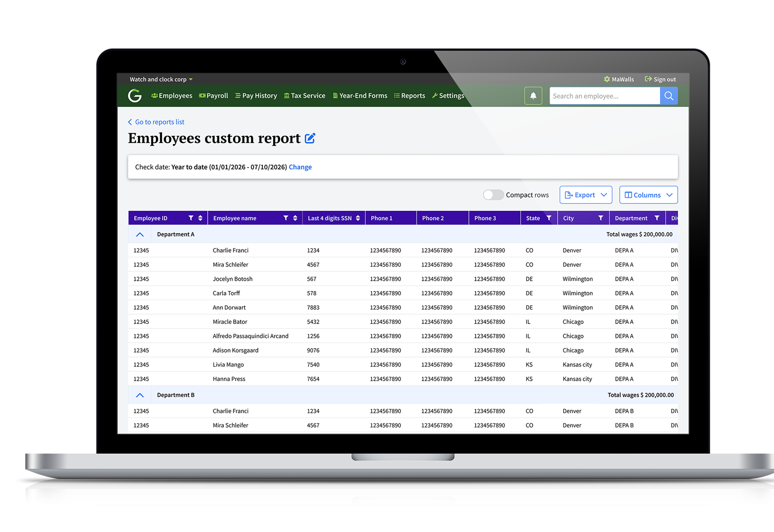Open the Payroll menu
The image size is (774, 532).
(x=214, y=95)
